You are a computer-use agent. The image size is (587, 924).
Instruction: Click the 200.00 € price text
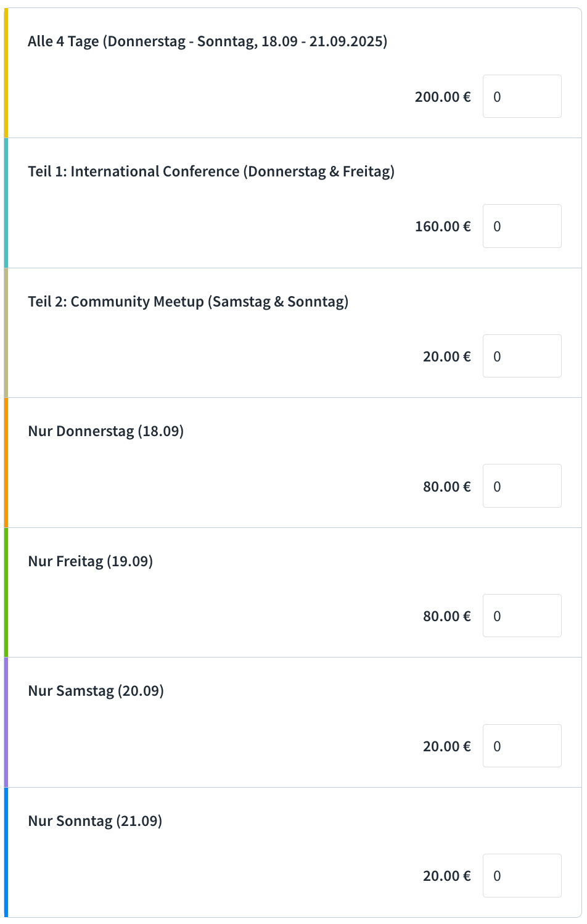pyautogui.click(x=443, y=97)
